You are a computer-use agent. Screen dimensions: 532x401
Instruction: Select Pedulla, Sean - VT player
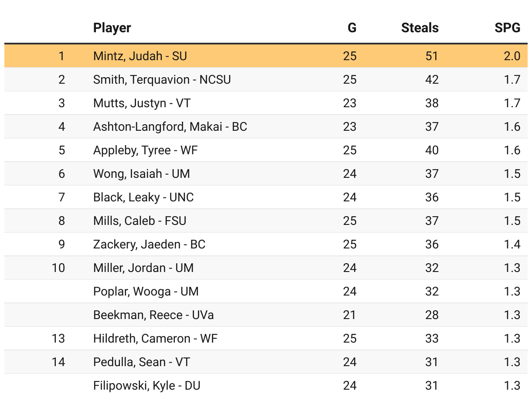(x=141, y=362)
